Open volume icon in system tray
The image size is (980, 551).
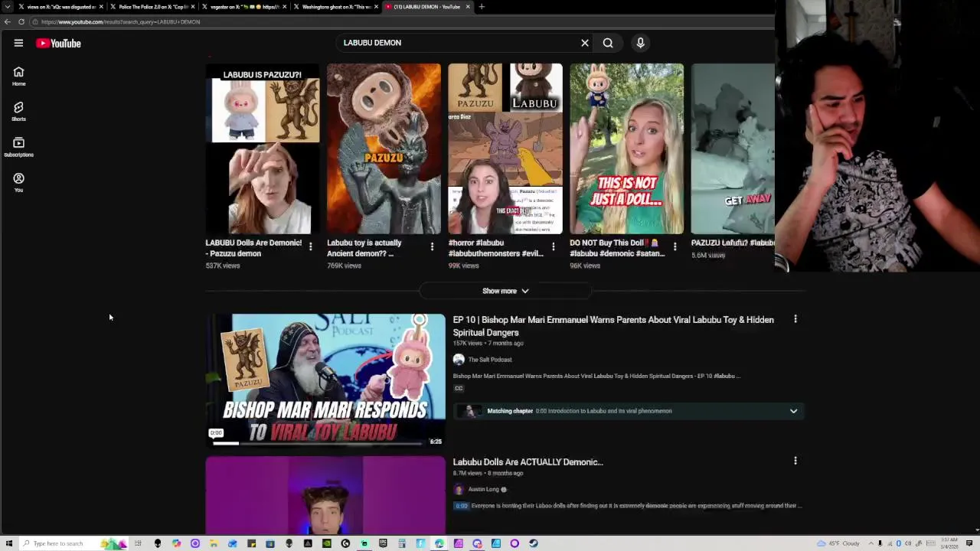[x=908, y=543]
